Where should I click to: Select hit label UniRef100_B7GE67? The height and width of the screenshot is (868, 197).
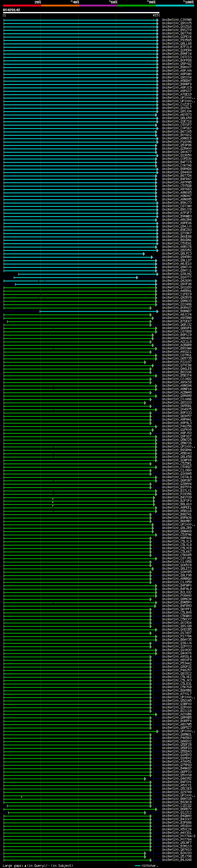(x=176, y=321)
